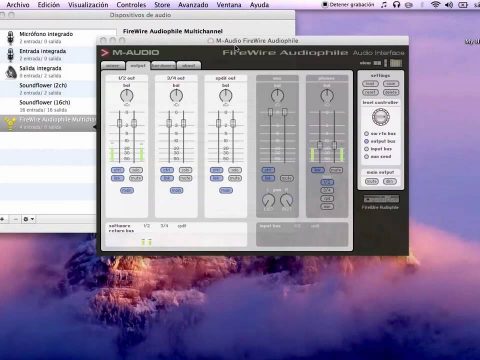
Task: Toggle link on the 1/2 out channel
Action: pos(117,178)
